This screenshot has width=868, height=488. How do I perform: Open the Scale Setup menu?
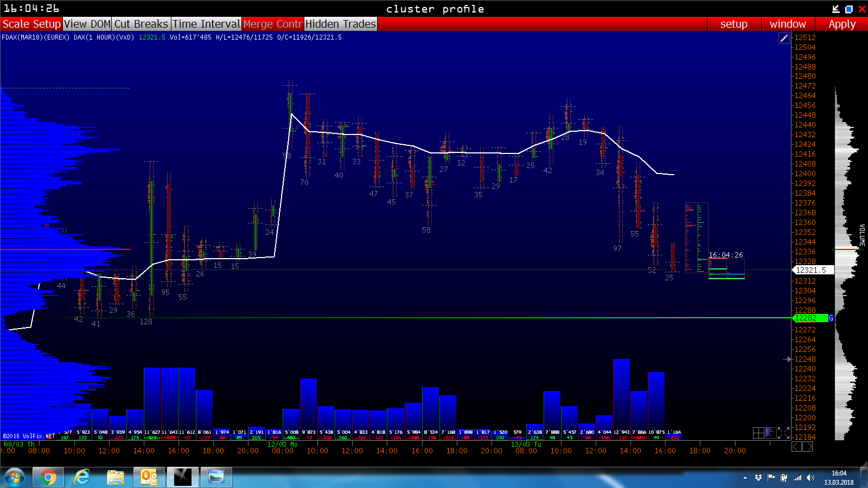(x=31, y=24)
